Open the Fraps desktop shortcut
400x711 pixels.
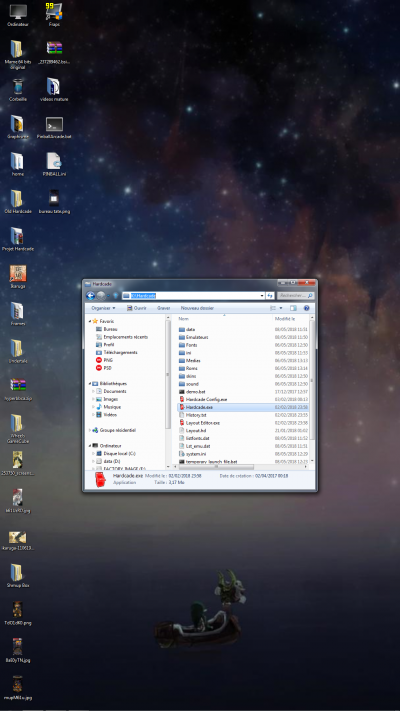point(54,14)
